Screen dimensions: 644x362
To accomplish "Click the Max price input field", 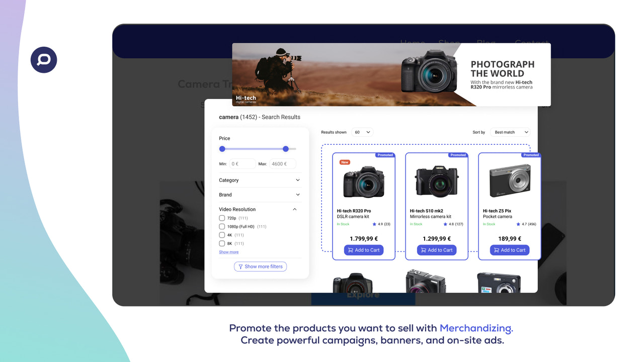I will click(283, 164).
